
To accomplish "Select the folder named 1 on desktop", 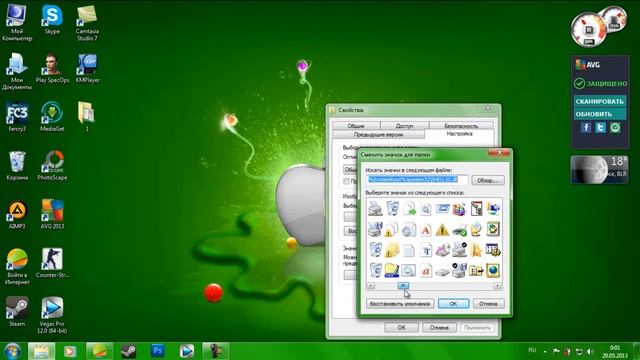I will 87,117.
